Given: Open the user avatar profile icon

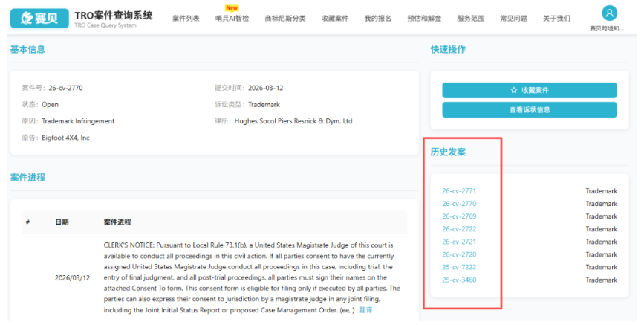Looking at the screenshot, I should pyautogui.click(x=609, y=13).
